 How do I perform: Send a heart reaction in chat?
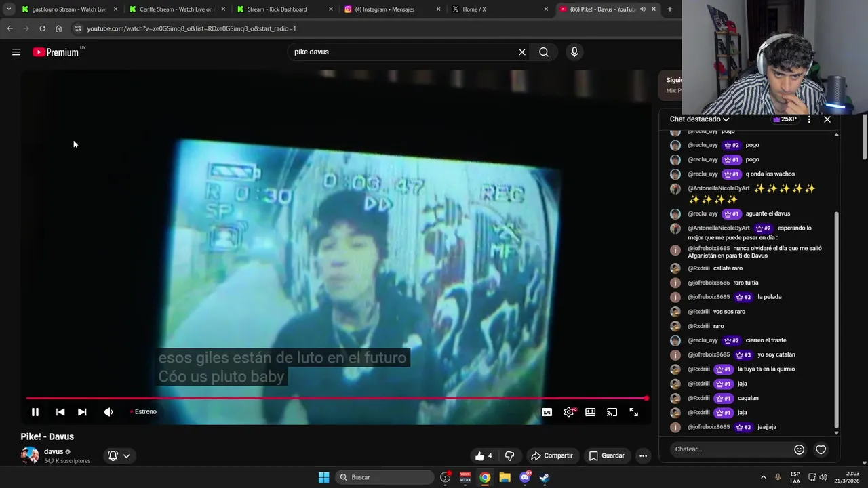pos(821,449)
